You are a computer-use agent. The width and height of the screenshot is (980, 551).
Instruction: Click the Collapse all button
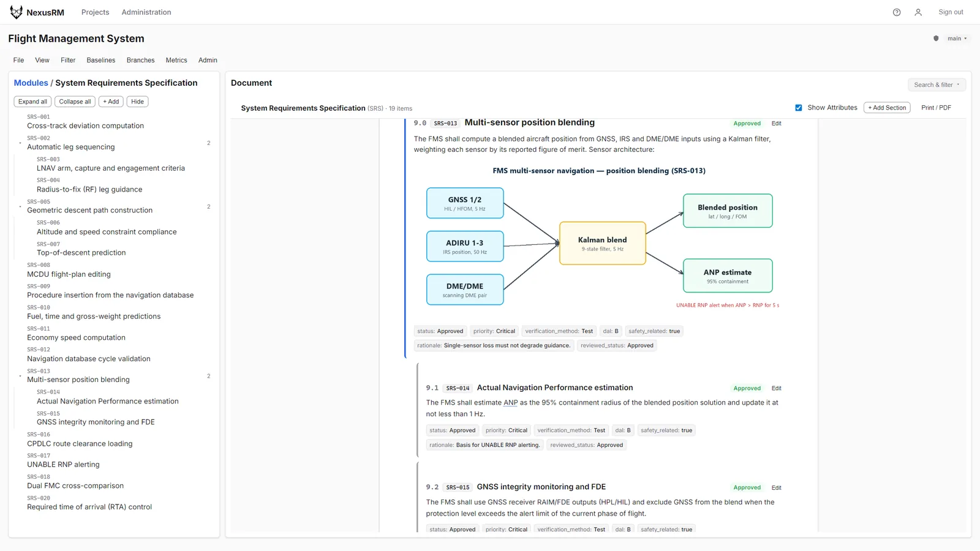click(x=75, y=102)
